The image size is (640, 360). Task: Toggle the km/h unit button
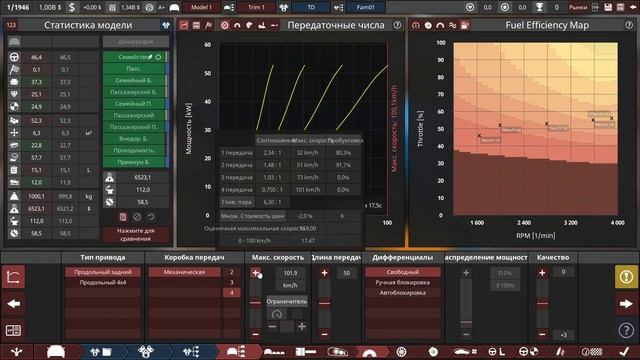pos(290,285)
